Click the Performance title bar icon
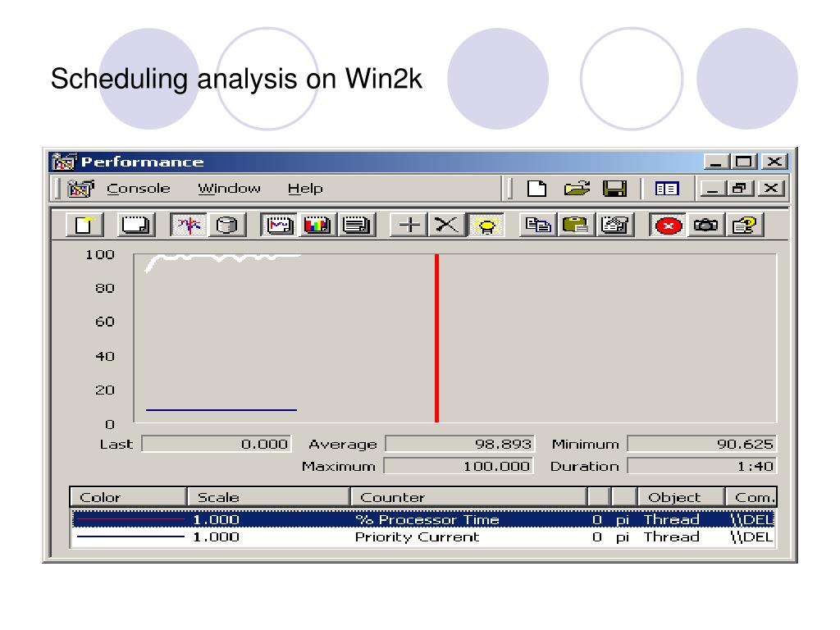Viewport: 840px width, 630px height. (x=64, y=162)
